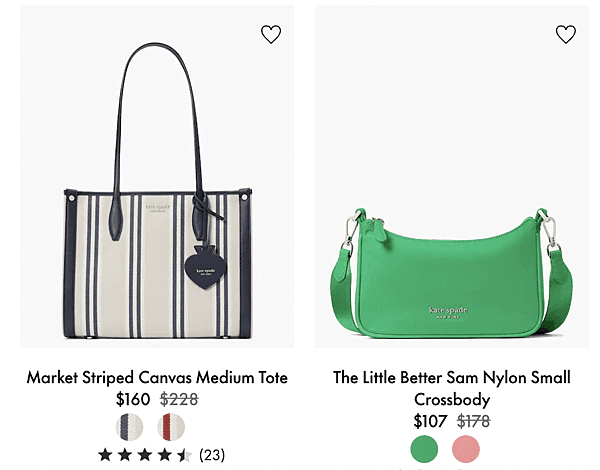Choose the green color swatch
The height and width of the screenshot is (470, 600).
click(424, 449)
